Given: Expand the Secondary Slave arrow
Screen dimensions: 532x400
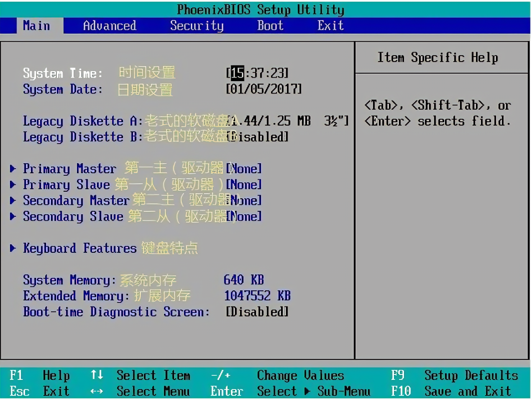Looking at the screenshot, I should (x=13, y=216).
